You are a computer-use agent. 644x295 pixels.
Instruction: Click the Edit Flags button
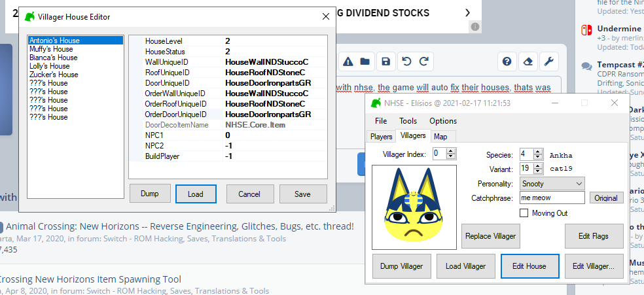click(594, 236)
